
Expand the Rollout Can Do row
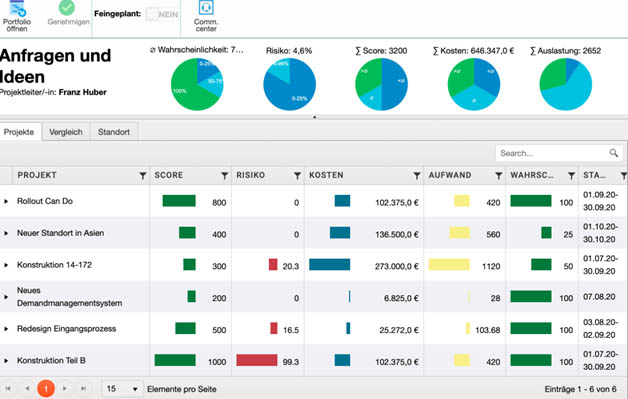coord(6,201)
